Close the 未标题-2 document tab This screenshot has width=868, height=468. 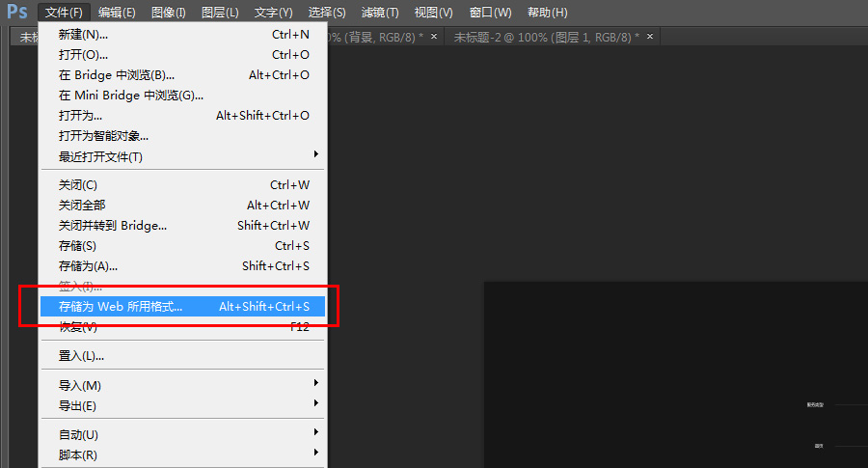point(650,37)
